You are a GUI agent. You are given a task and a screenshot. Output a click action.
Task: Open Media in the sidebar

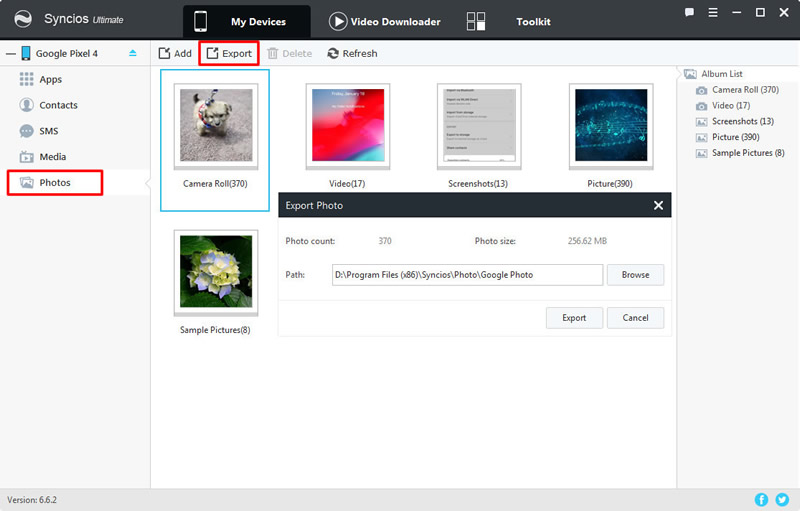pyautogui.click(x=53, y=157)
